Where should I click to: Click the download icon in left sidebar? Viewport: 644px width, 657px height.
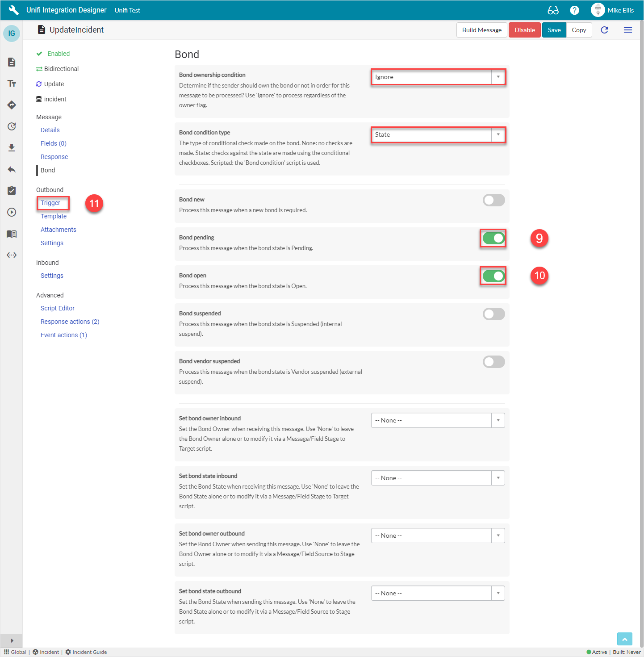pos(12,148)
